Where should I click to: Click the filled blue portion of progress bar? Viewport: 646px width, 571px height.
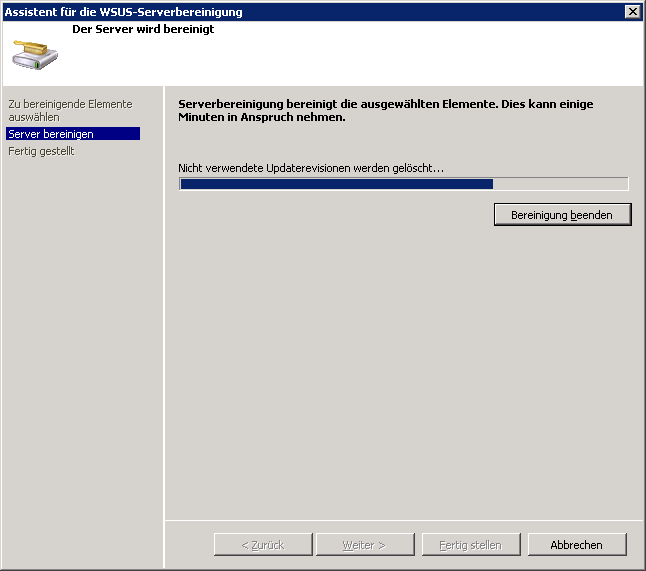pyautogui.click(x=336, y=184)
